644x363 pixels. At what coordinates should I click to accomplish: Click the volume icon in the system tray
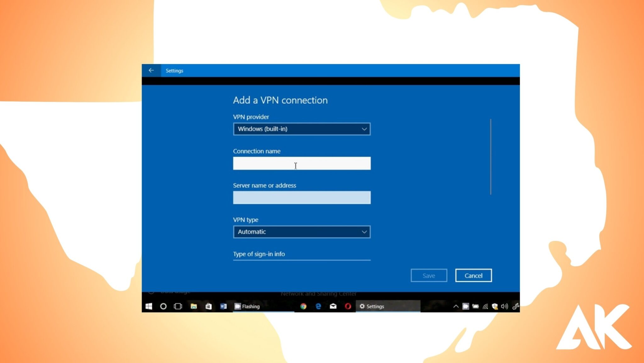tap(505, 306)
